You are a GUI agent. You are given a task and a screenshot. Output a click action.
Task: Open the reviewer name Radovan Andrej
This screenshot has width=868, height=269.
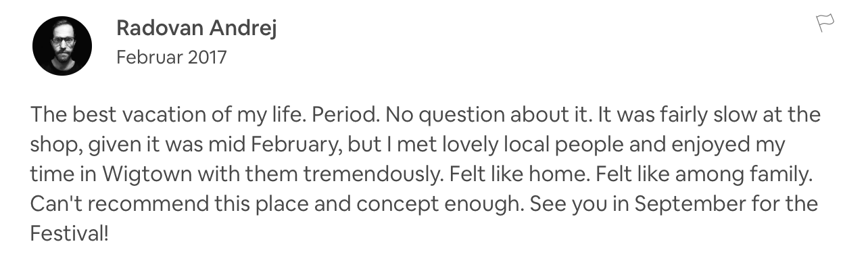197,28
